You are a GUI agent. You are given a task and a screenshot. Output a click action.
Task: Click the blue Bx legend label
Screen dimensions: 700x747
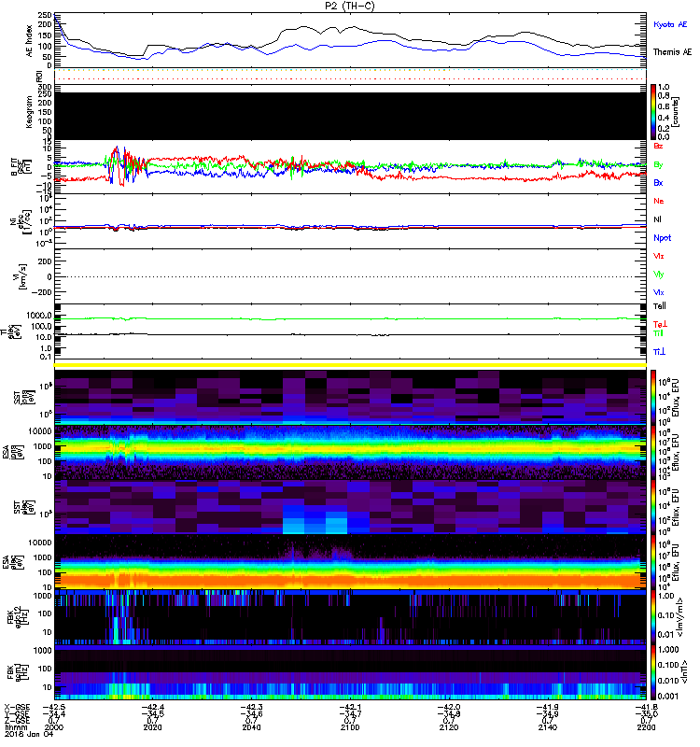coord(658,182)
